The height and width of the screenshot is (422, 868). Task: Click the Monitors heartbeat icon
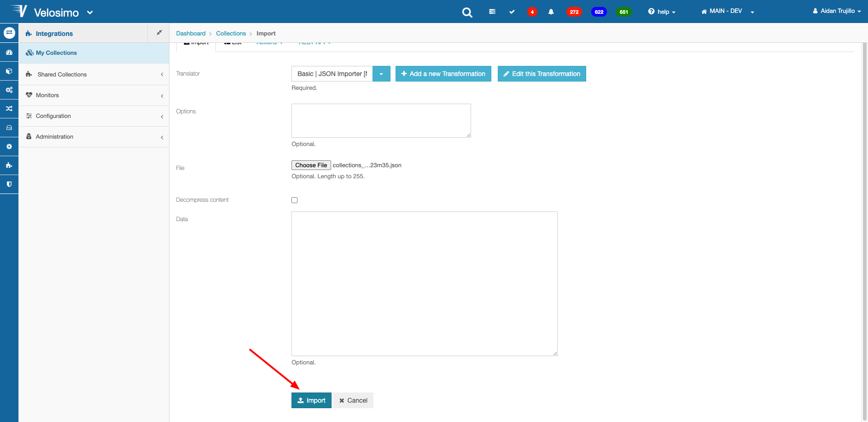(x=29, y=95)
